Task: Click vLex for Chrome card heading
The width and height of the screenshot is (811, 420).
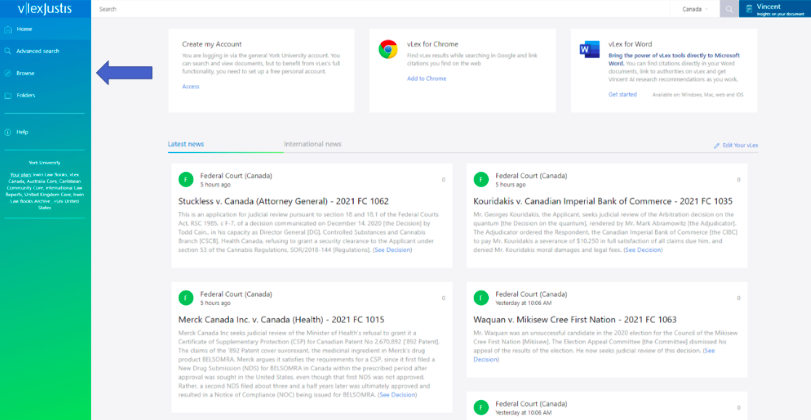Action: 432,44
